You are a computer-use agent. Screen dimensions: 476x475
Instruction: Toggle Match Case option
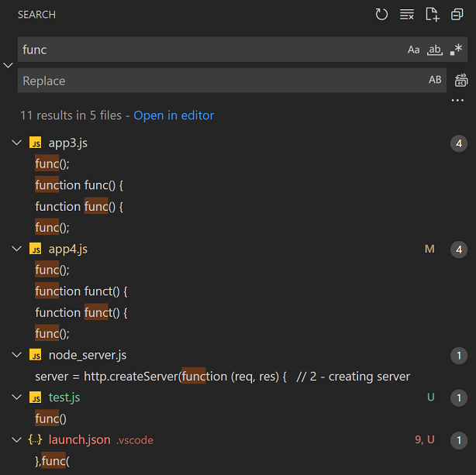413,50
